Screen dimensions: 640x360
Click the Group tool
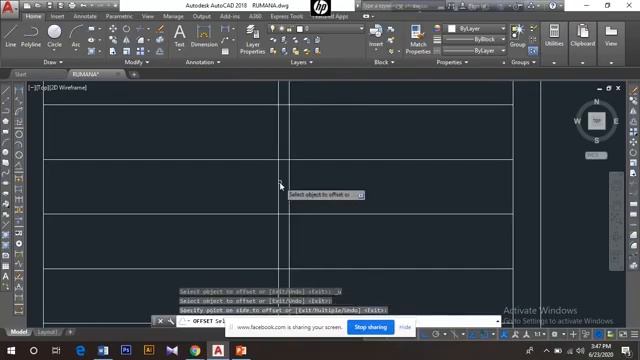518,36
